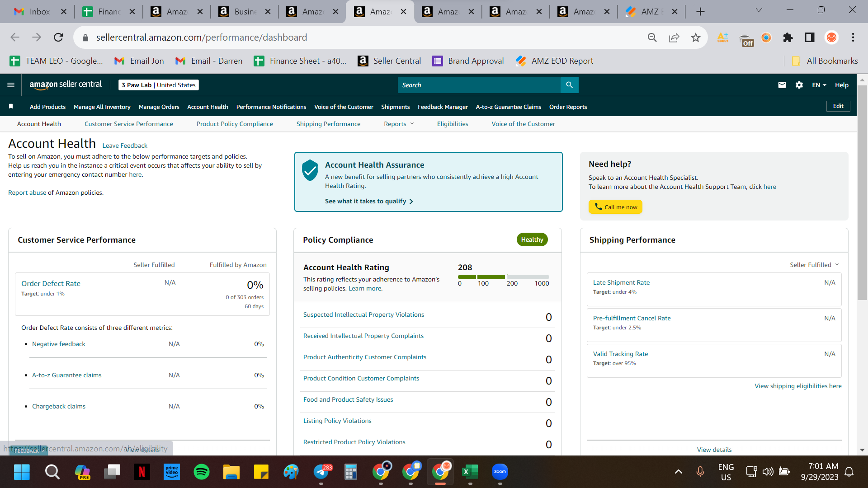Click the Learn more link in Account Health Rating
This screenshot has height=488, width=868.
(x=365, y=288)
